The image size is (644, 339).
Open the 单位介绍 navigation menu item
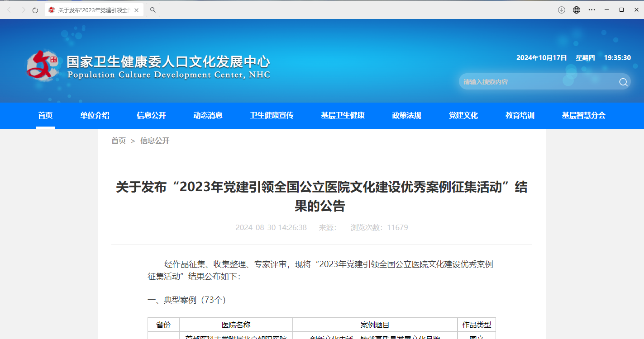pyautogui.click(x=95, y=115)
